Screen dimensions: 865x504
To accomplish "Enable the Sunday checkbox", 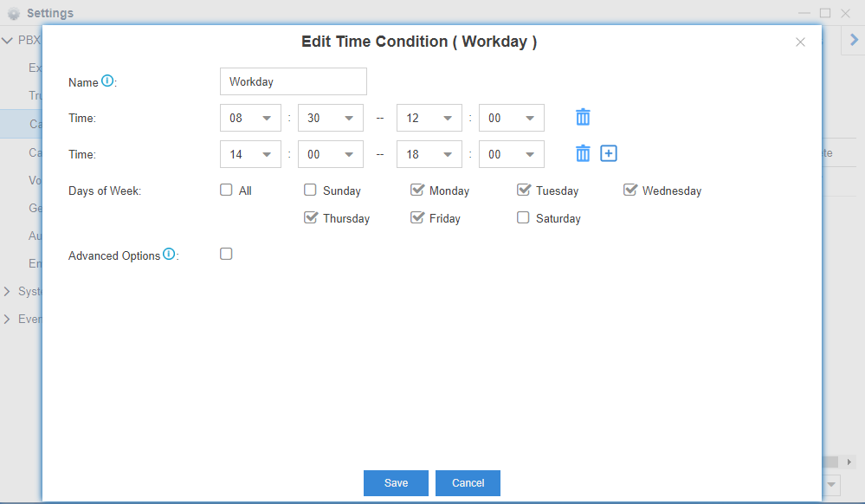I will pos(310,191).
